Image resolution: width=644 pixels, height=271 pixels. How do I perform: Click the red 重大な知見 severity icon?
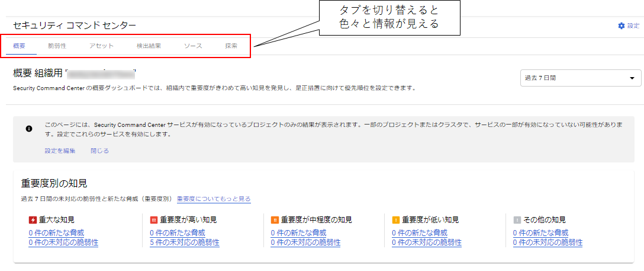[x=33, y=220]
